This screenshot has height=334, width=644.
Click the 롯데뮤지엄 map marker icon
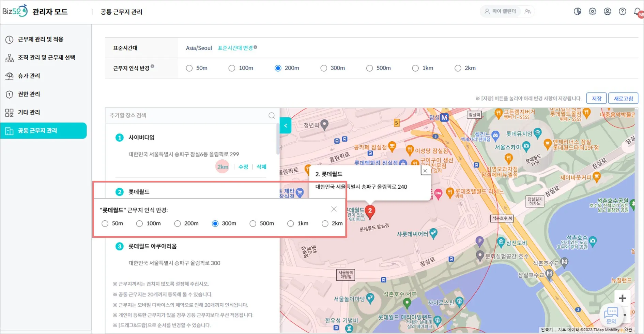tap(538, 133)
